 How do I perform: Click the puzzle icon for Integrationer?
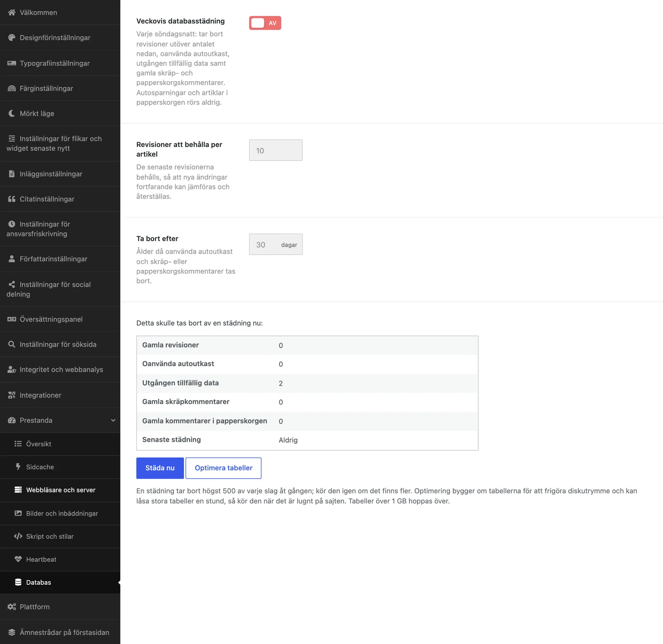[12, 395]
